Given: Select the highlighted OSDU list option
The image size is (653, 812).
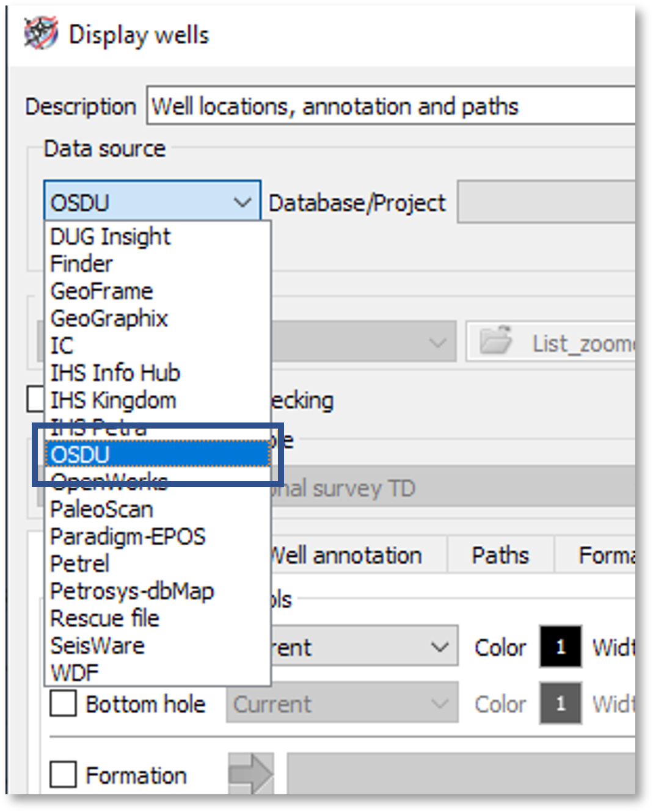Looking at the screenshot, I should pyautogui.click(x=156, y=455).
